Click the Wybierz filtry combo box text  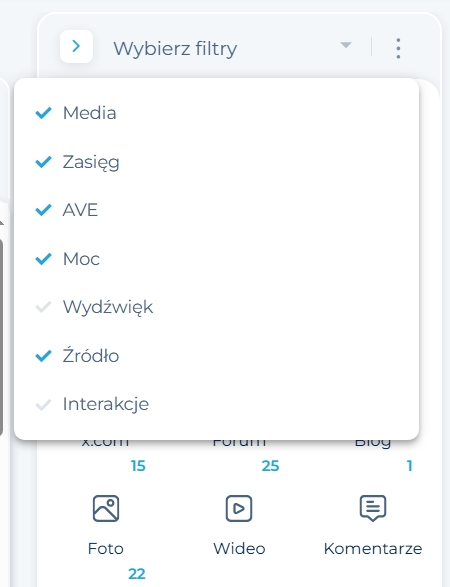175,49
